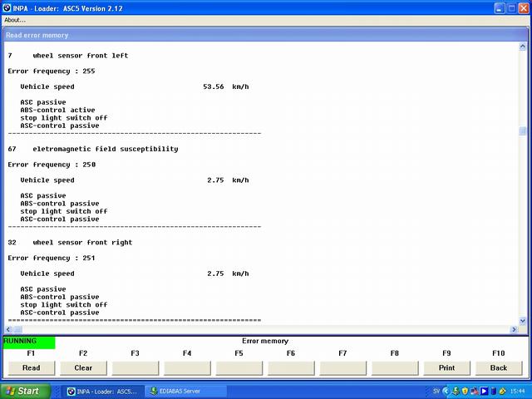Expand hidden system tray icons
The image size is (532, 399).
[x=447, y=391]
